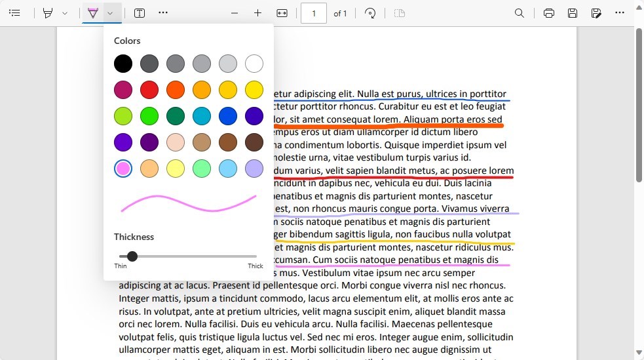644x360 pixels.
Task: Toggle the Highlight tool
Action: point(48,13)
